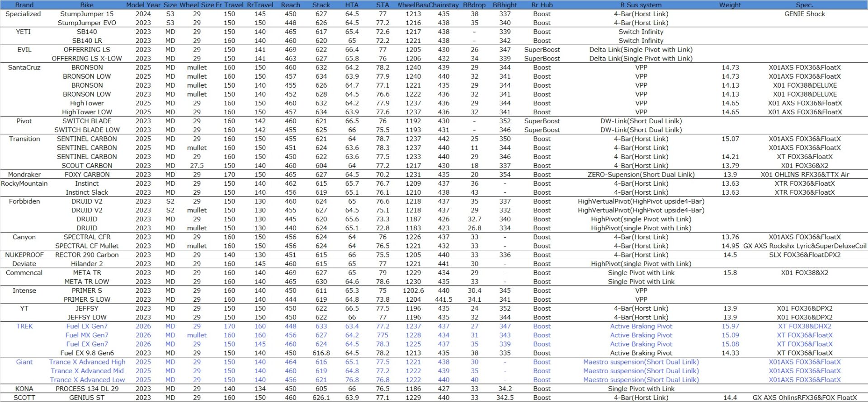Select the 'Commencal' brand cell
Image resolution: width=868 pixels, height=402 pixels.
point(24,273)
